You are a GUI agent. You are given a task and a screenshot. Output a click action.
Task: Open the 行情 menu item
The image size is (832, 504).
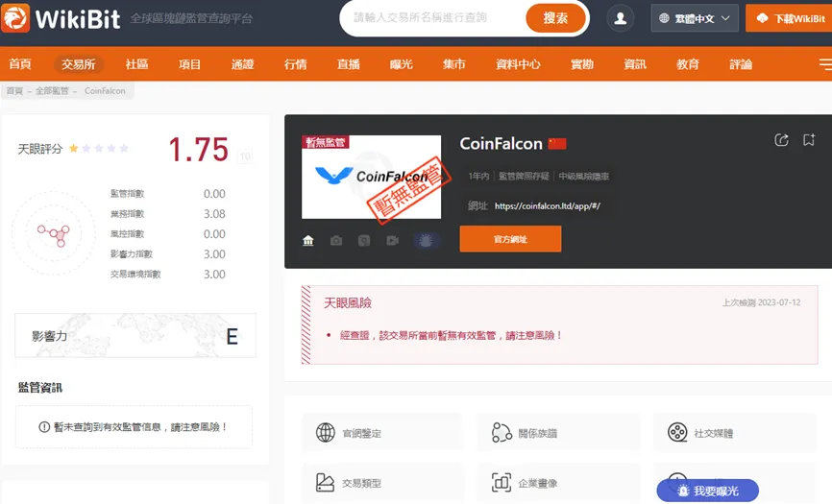coord(296,64)
